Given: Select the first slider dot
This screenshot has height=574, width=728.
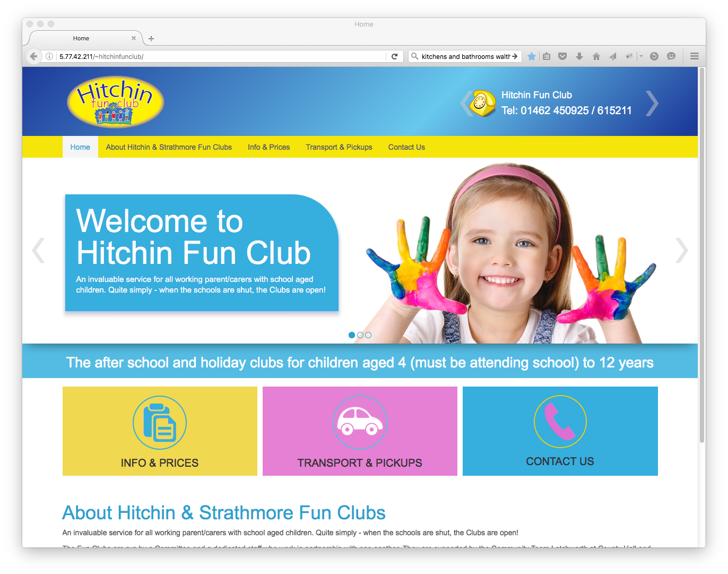Looking at the screenshot, I should click(x=352, y=335).
